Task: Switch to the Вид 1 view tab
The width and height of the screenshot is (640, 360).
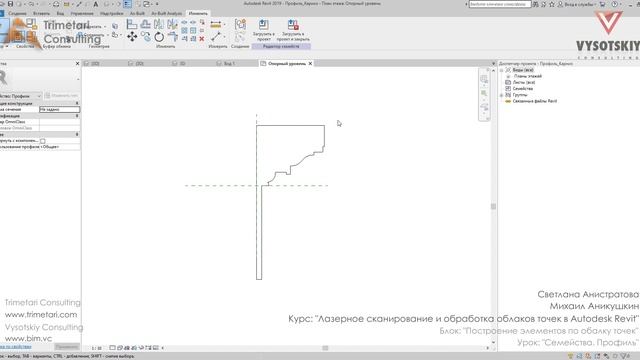Action: click(229, 64)
